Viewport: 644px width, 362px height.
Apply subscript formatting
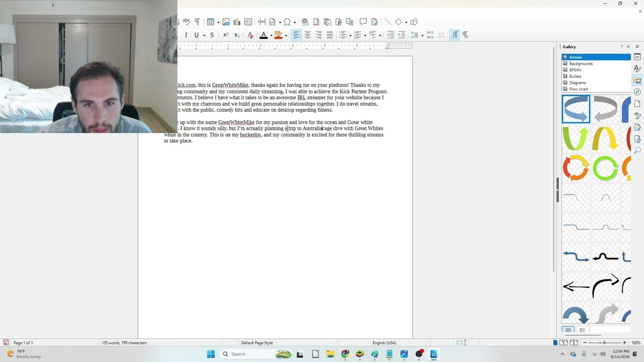coord(237,35)
